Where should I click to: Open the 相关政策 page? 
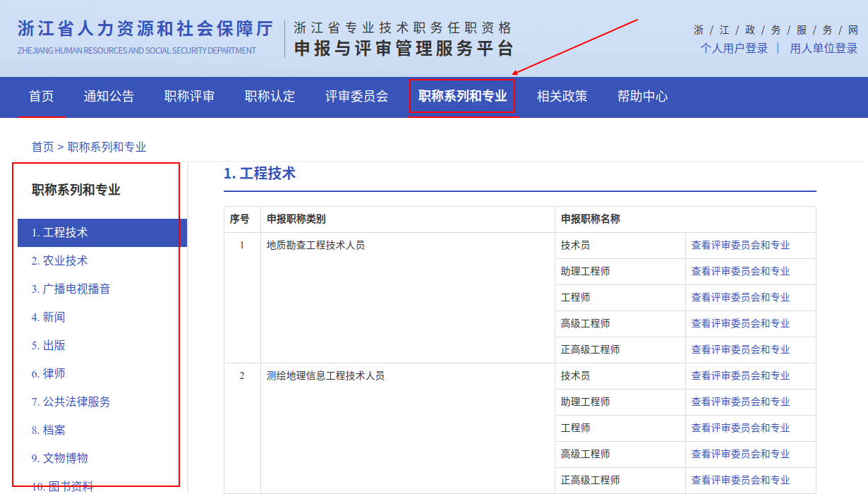coord(562,97)
